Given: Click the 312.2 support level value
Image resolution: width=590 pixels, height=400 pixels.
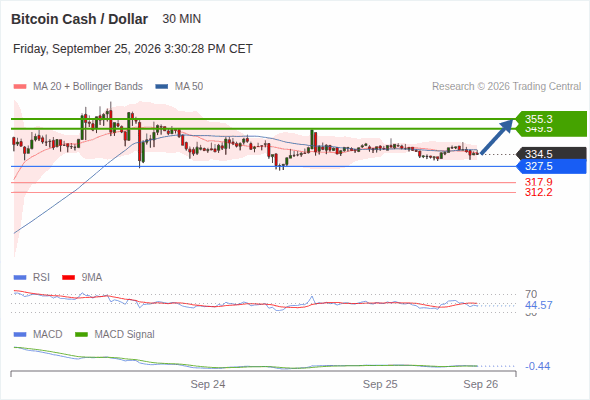Looking at the screenshot, I should click(x=539, y=192).
